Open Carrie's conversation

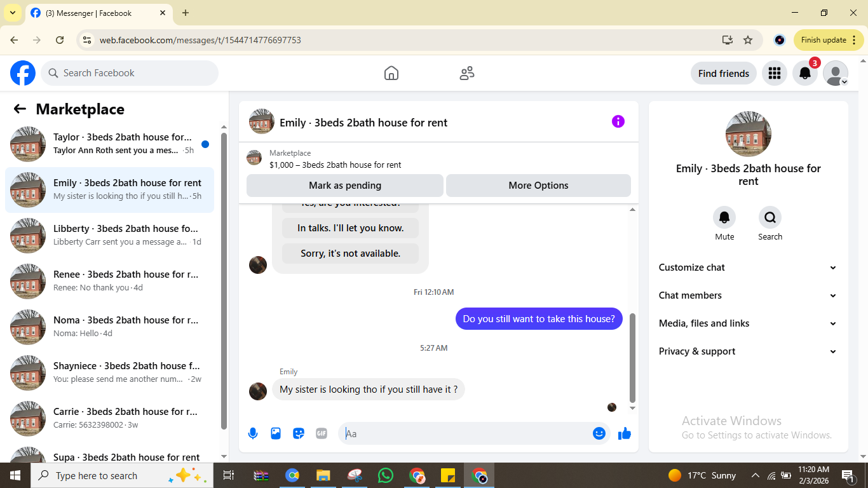click(x=109, y=419)
